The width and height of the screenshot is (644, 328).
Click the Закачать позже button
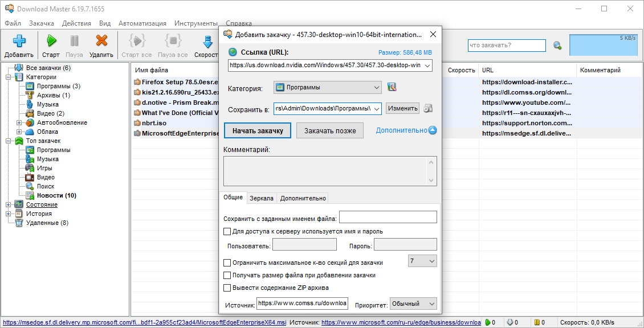pyautogui.click(x=329, y=130)
